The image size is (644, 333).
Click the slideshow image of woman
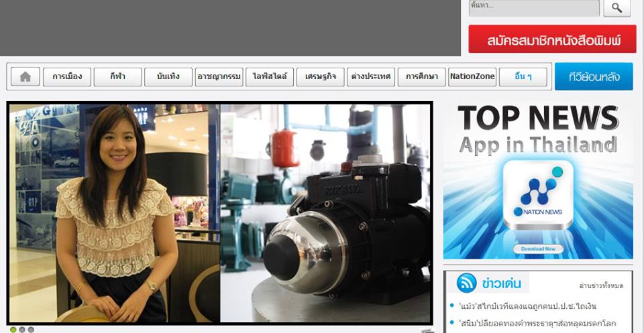115,213
